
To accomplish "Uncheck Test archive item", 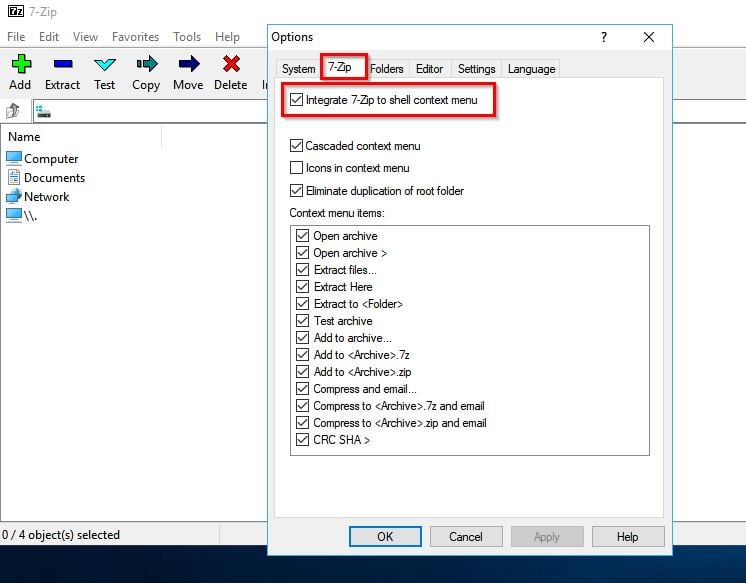I will 302,320.
